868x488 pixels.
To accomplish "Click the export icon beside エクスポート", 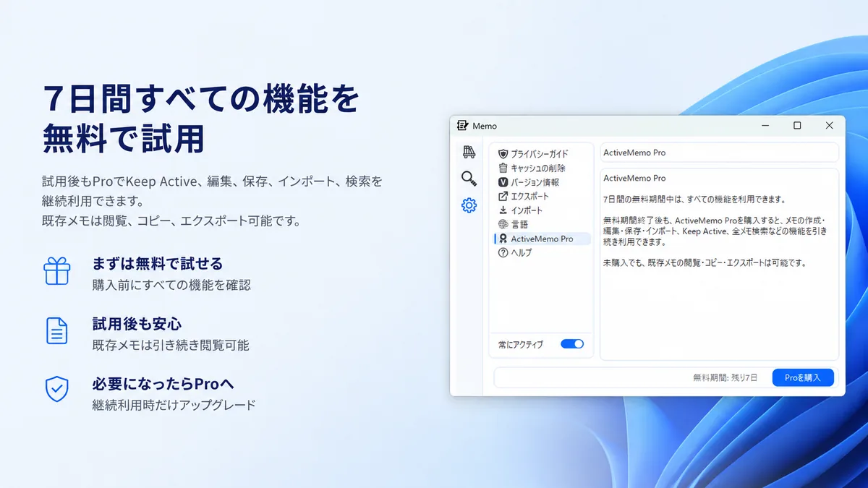I will tap(503, 196).
